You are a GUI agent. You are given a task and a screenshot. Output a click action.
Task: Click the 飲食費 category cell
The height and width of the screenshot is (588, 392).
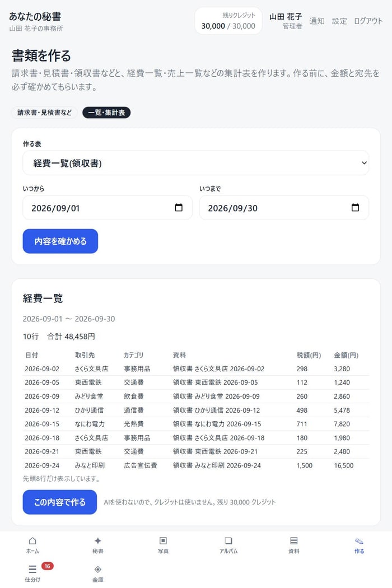point(133,396)
